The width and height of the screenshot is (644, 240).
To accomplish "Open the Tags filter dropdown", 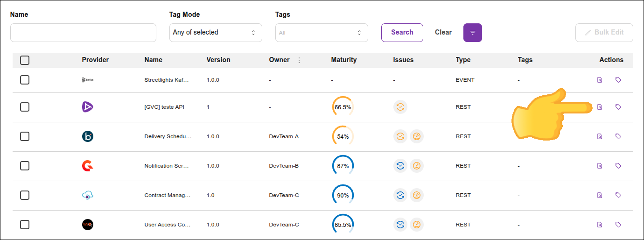I will (322, 33).
